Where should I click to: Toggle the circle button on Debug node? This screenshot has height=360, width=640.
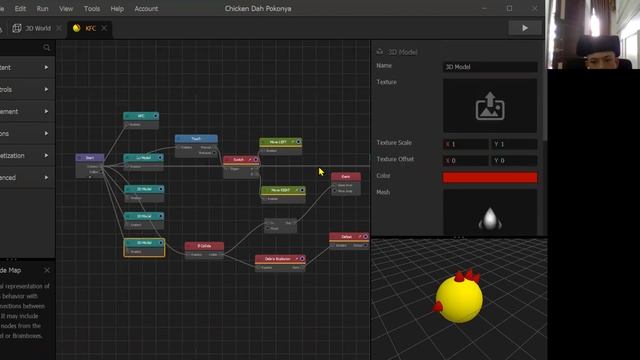366,236
